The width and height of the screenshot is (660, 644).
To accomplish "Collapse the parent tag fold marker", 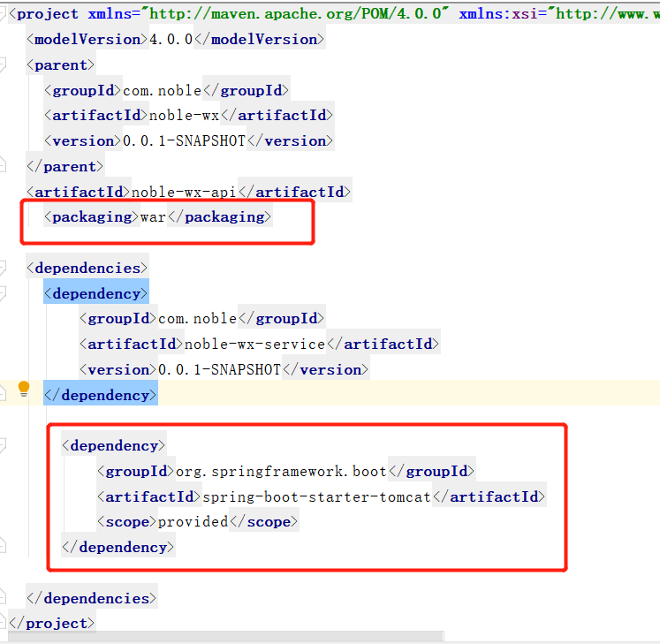I will [x=2, y=64].
